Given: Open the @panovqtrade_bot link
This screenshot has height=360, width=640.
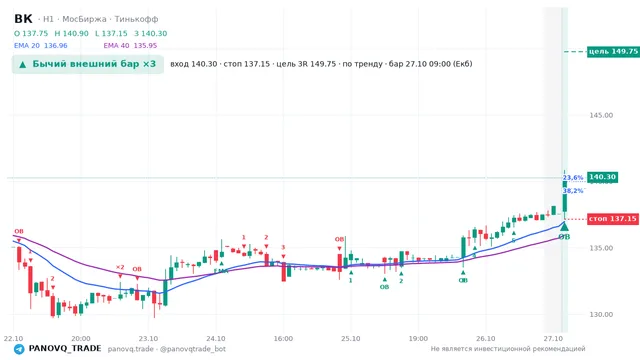Looking at the screenshot, I should pos(193,349).
